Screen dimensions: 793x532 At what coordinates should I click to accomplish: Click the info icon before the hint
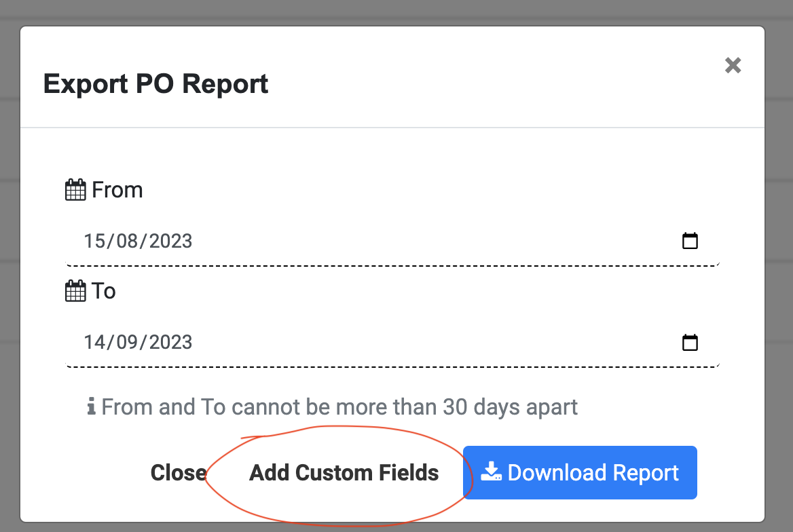tap(92, 407)
